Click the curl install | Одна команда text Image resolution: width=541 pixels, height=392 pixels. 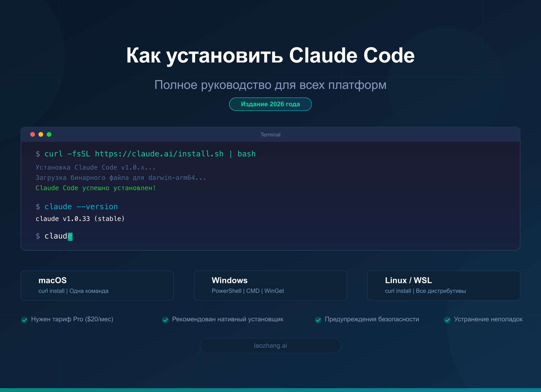click(73, 291)
